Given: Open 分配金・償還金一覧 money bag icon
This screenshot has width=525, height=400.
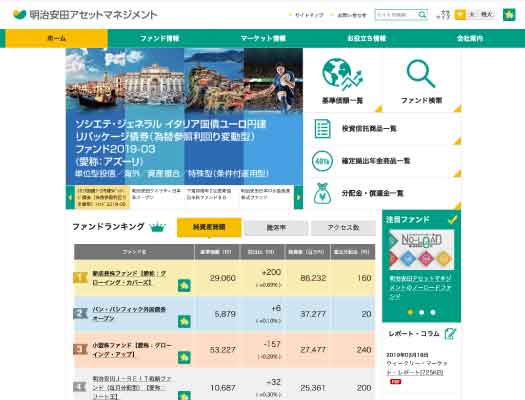Looking at the screenshot, I should pos(322,193).
